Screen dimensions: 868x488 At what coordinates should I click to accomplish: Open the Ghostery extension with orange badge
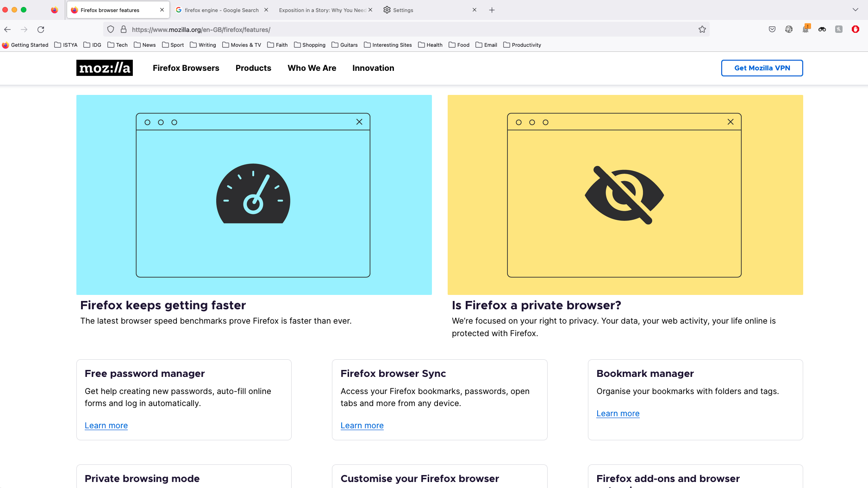coord(806,29)
